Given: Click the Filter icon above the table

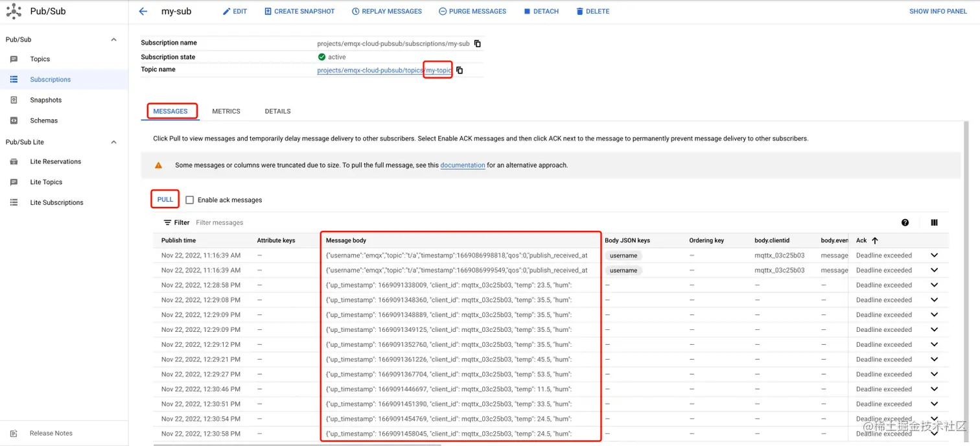Looking at the screenshot, I should [x=167, y=222].
